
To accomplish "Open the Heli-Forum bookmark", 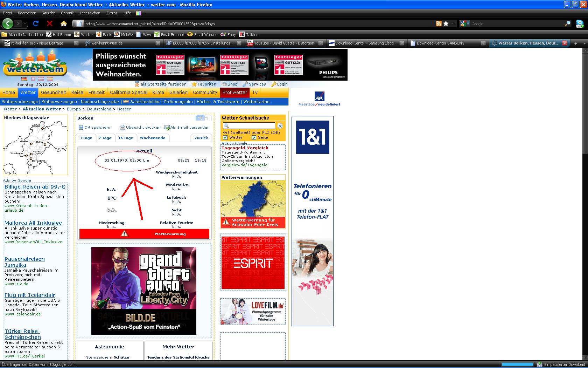I will coord(58,35).
